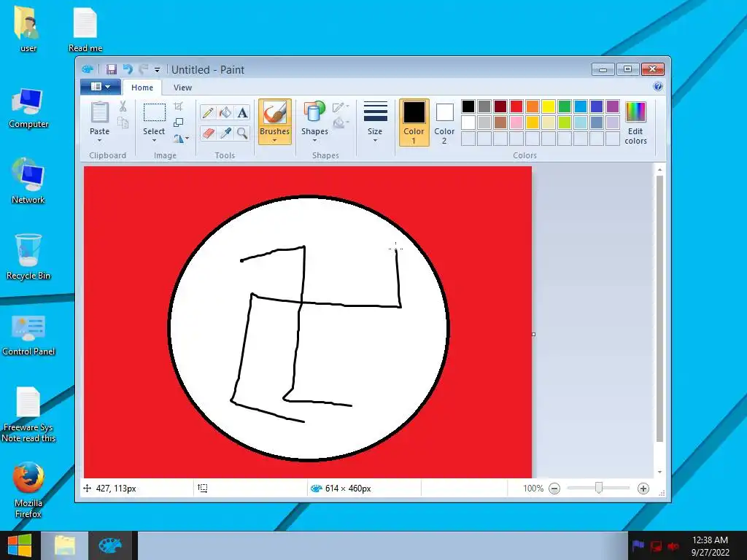Click the Action Center flag tray icon
Viewport: 747px width, 560px height.
point(638,545)
